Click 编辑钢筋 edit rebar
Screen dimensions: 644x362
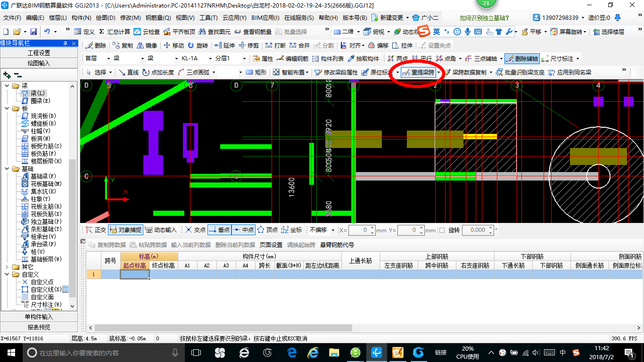pyautogui.click(x=292, y=59)
